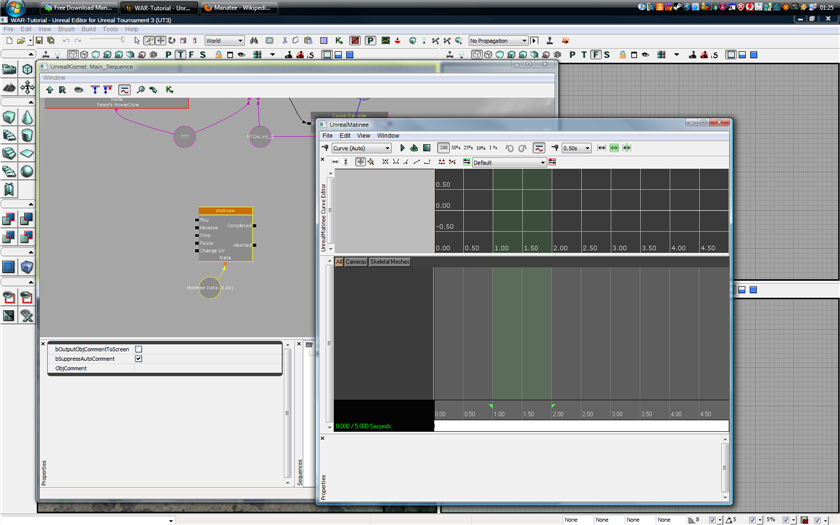Screen dimensions: 840x525
Task: Click the Redo icon in Matinee toolbar
Action: (x=522, y=148)
